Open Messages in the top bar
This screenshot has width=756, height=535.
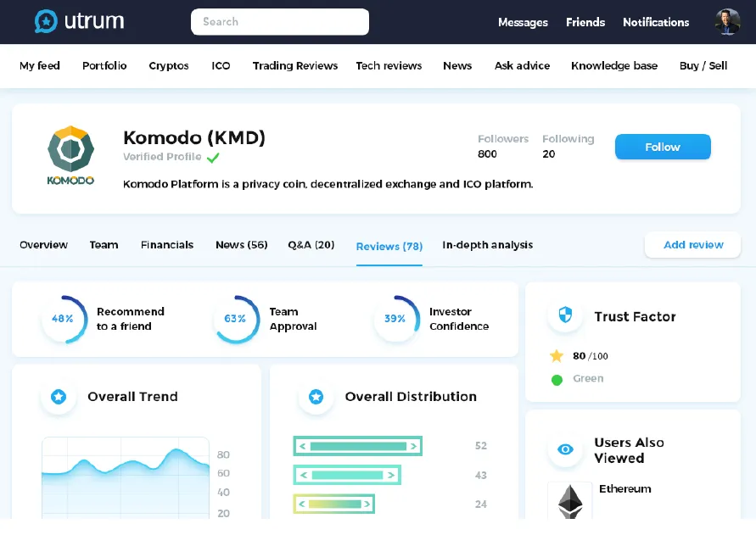[523, 22]
